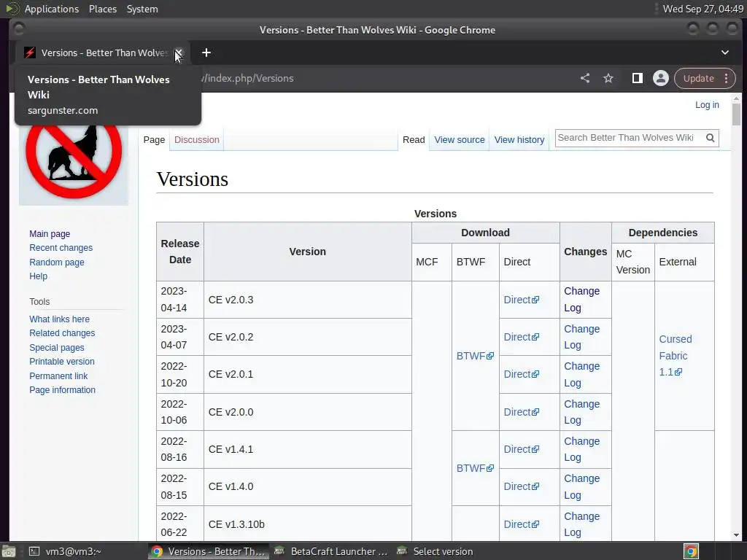Open the Applications menu
This screenshot has height=560, width=747.
(x=52, y=9)
